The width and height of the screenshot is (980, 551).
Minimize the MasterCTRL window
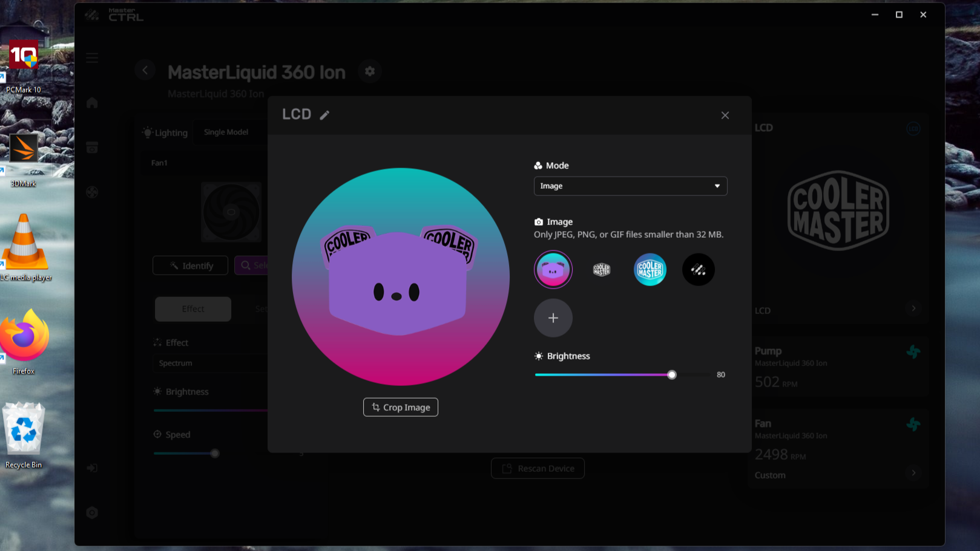point(875,15)
